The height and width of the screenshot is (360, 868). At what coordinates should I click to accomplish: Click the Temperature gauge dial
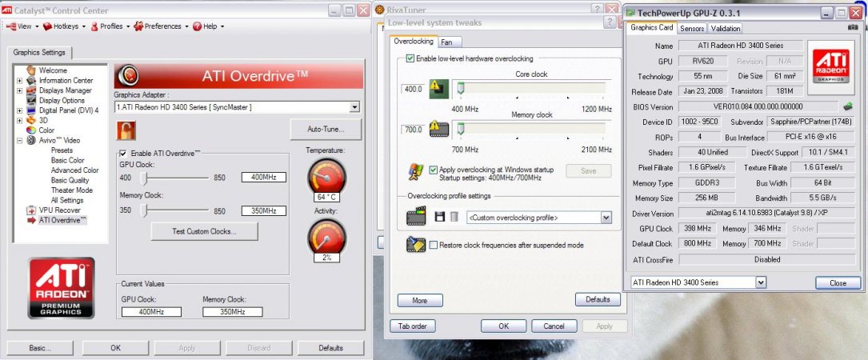click(x=326, y=175)
